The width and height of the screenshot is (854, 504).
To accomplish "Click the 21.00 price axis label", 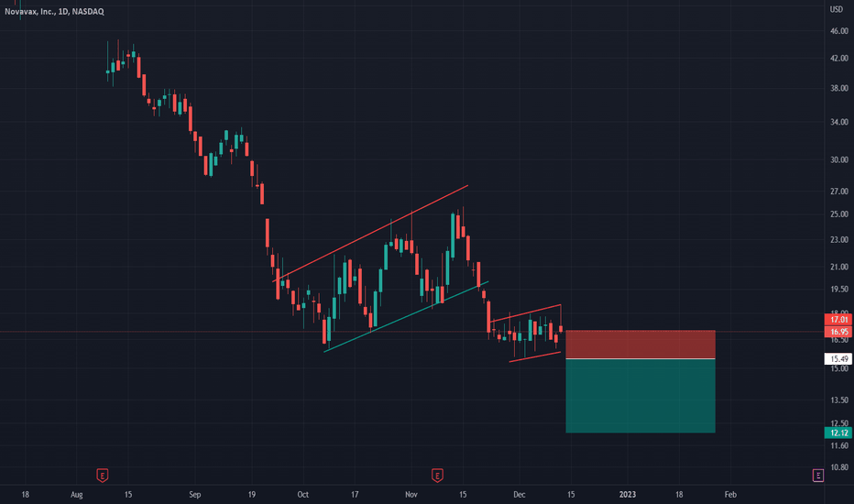I will pyautogui.click(x=838, y=267).
